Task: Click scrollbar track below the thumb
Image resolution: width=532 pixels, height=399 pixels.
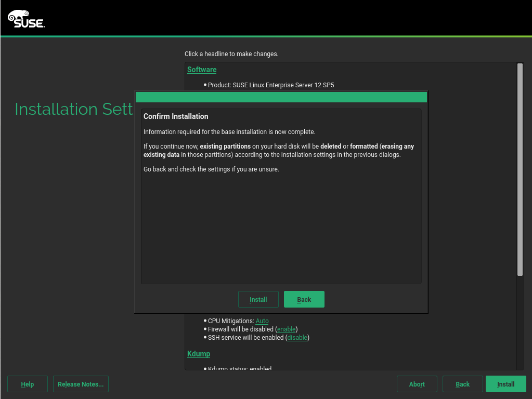Action: coord(520,322)
